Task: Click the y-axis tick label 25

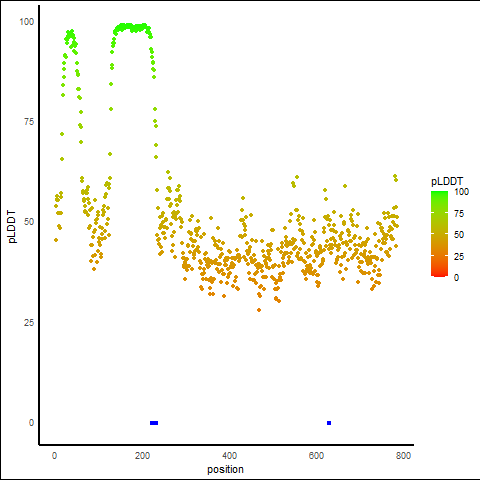Action: [x=29, y=322]
